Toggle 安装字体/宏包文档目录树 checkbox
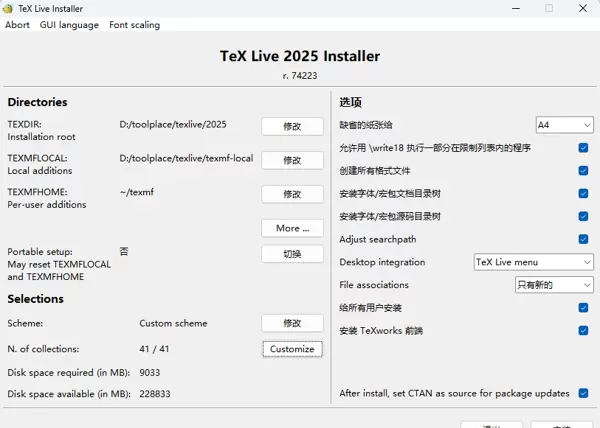600x428 pixels. (583, 194)
